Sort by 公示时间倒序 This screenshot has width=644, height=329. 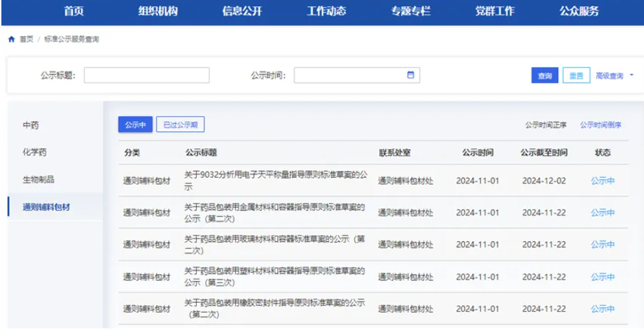coord(601,125)
